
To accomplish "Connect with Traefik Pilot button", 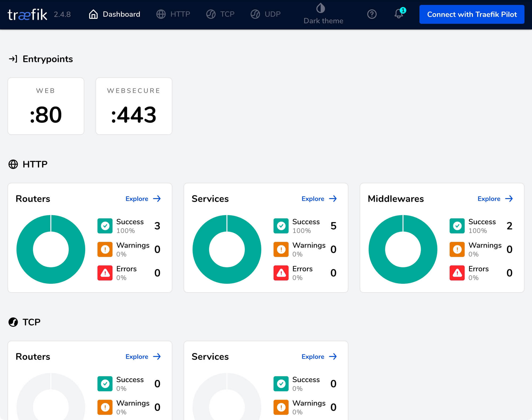I will pyautogui.click(x=472, y=14).
